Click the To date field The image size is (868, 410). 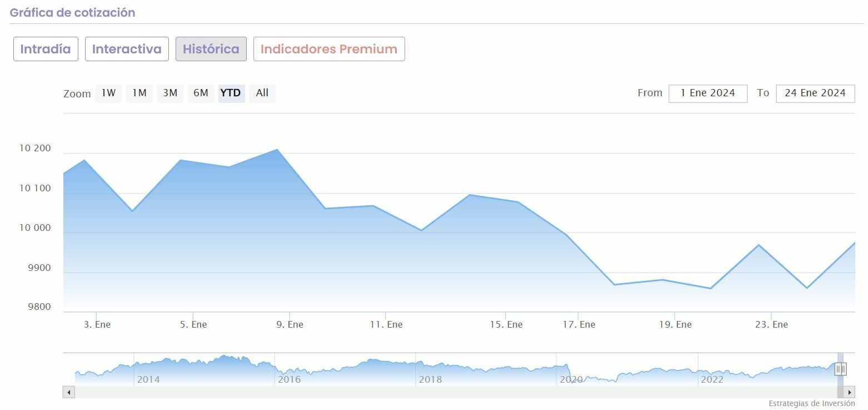[x=815, y=93]
